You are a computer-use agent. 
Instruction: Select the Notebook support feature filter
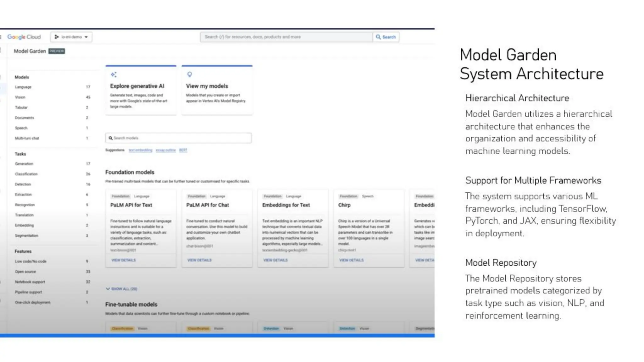(52, 282)
